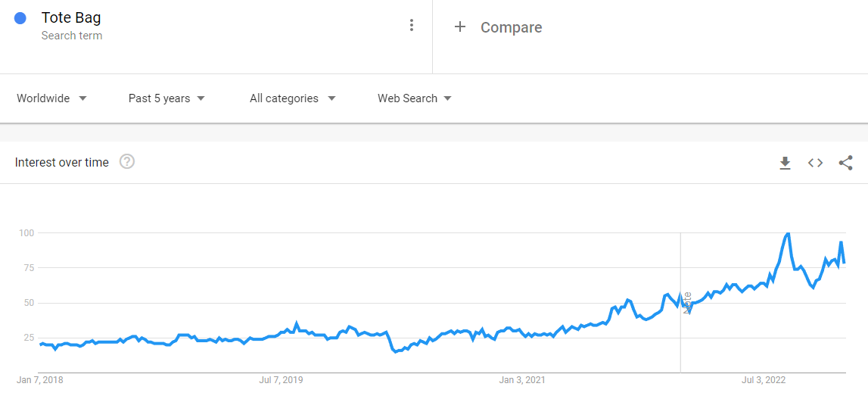Open the Worldwide region dropdown
Image resolution: width=868 pixels, height=396 pixels.
tap(51, 98)
